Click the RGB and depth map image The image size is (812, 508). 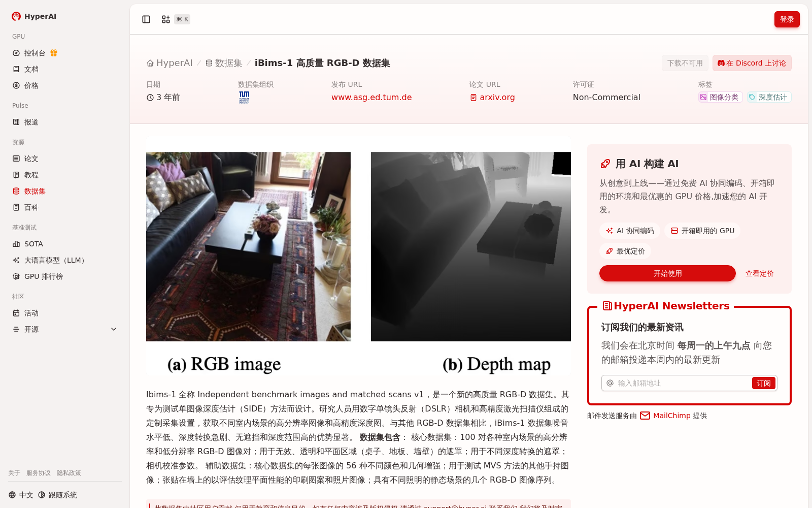pos(358,257)
